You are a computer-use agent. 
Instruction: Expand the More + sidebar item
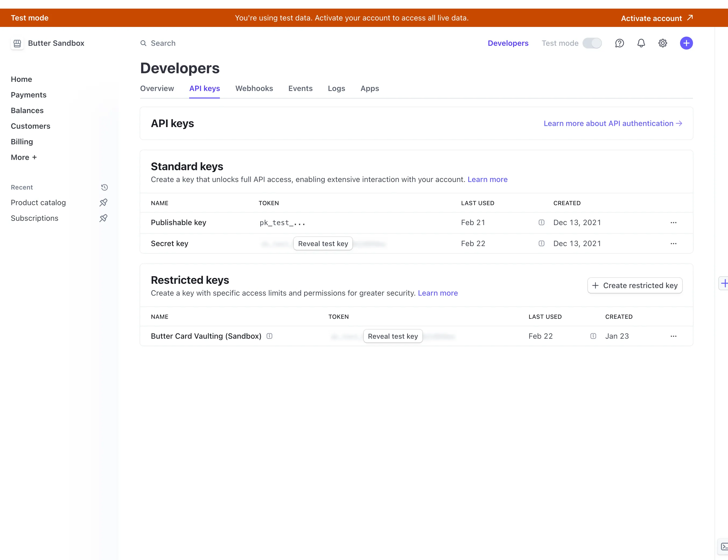coord(24,157)
